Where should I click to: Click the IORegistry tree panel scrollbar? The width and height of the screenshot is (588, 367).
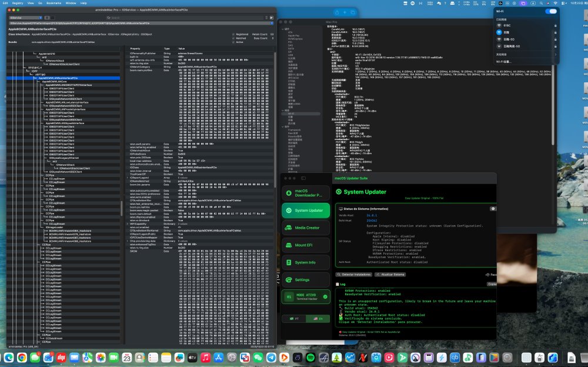(x=122, y=208)
